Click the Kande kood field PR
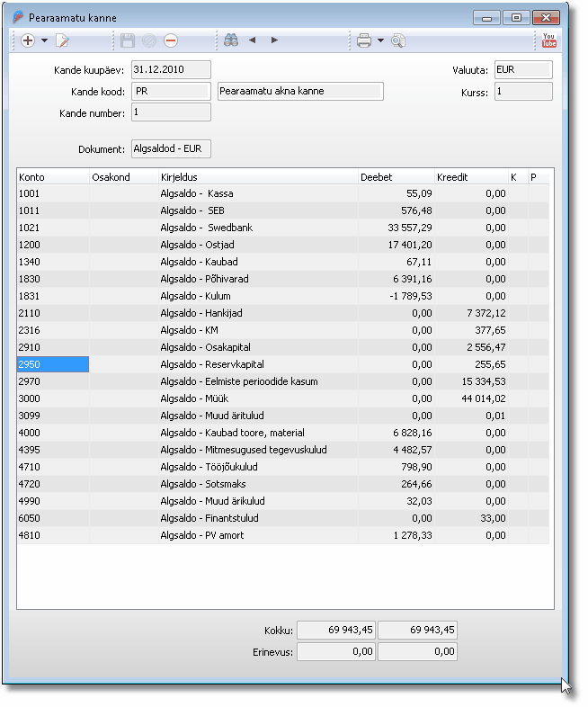The height and width of the screenshot is (707, 588). [171, 92]
